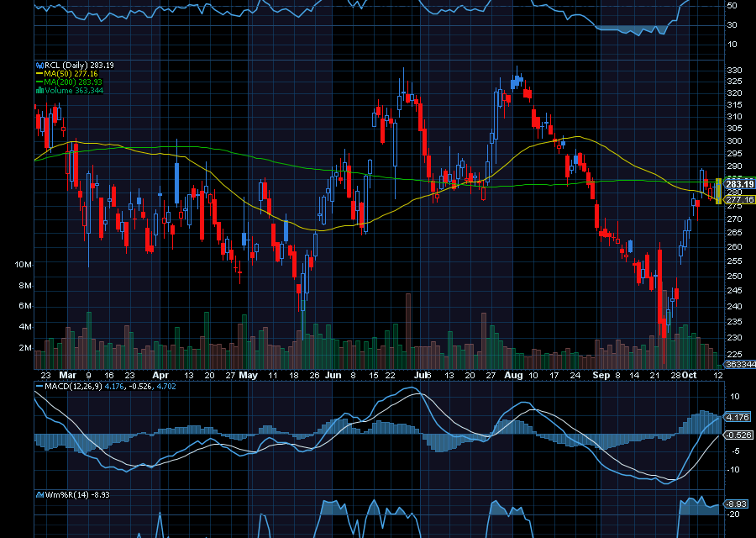Image resolution: width=756 pixels, height=538 pixels.
Task: Click the 4.702 value in MACD legend
Action: [x=166, y=387]
